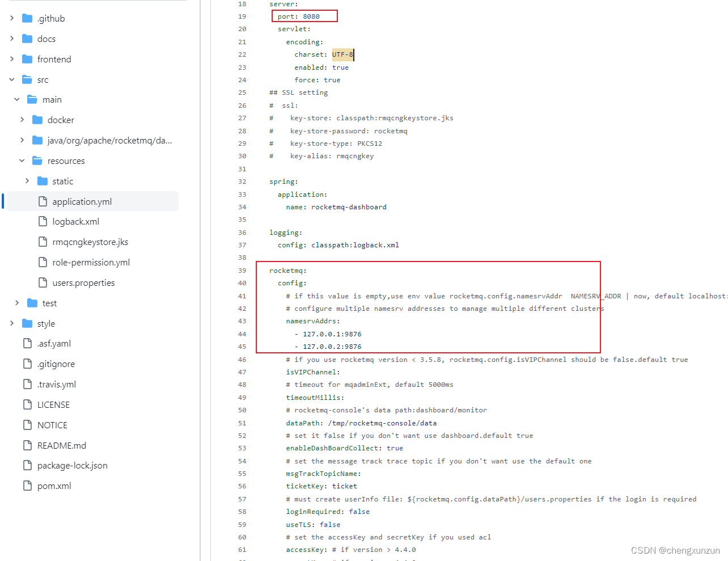
Task: Click line number 19 in the gutter
Action: [x=242, y=16]
